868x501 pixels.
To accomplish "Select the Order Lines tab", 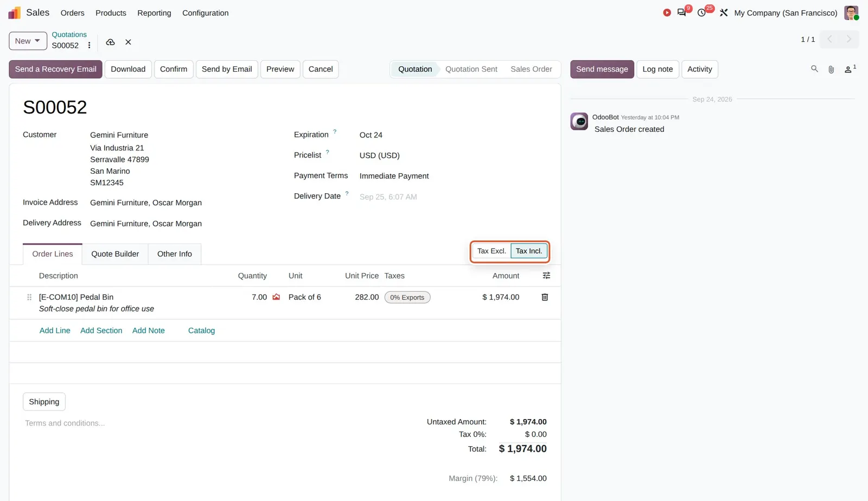I will click(x=53, y=254).
